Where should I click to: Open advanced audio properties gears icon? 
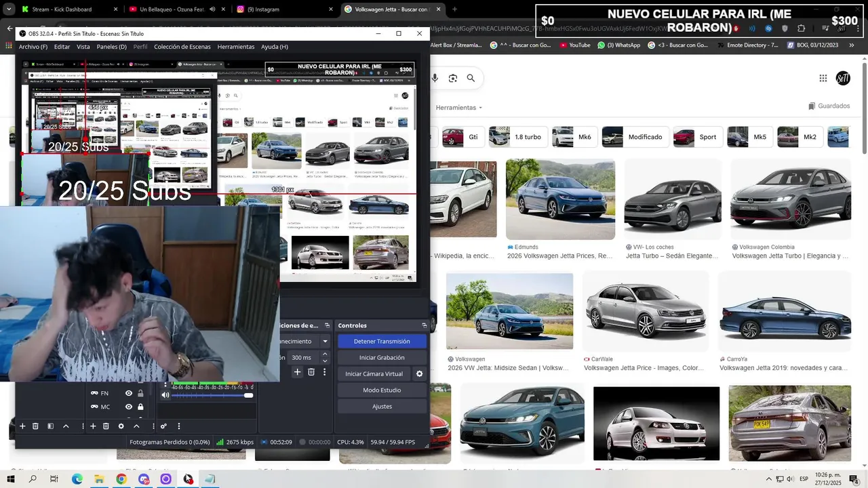click(x=163, y=426)
